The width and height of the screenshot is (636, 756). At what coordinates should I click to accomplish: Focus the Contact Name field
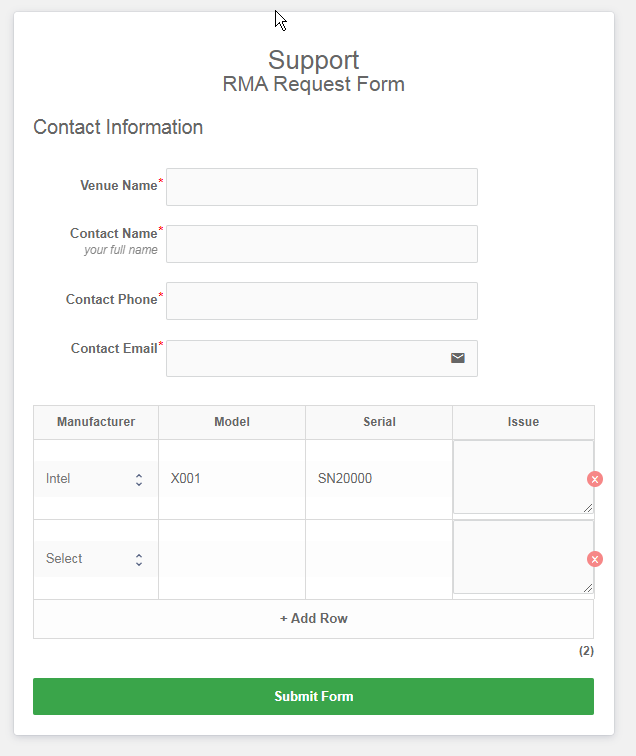[322, 244]
